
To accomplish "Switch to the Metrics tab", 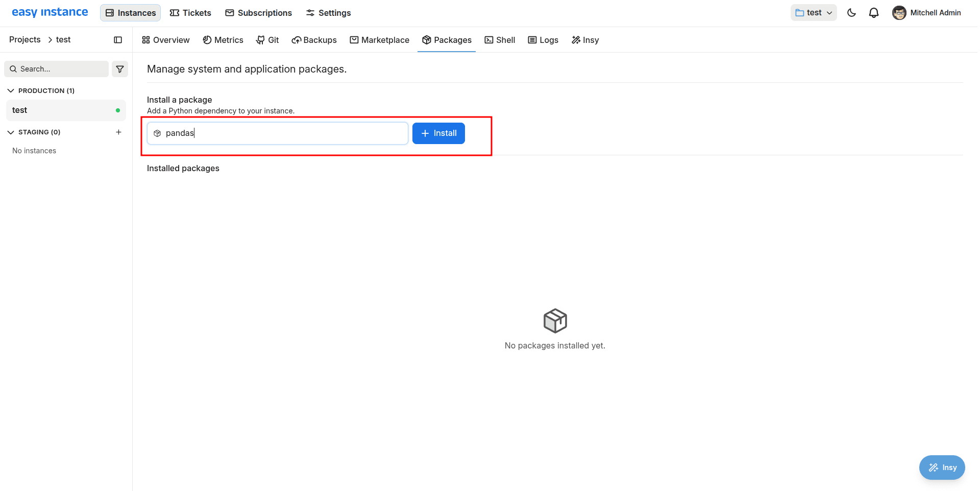I will click(223, 40).
